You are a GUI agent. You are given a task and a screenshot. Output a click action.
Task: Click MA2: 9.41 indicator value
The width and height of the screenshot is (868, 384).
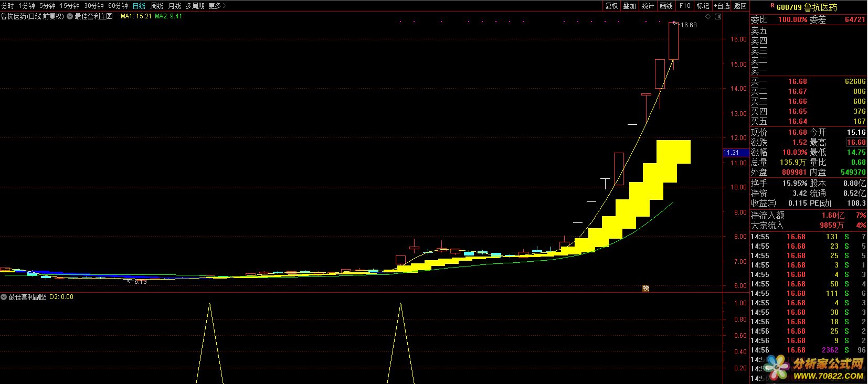point(168,16)
